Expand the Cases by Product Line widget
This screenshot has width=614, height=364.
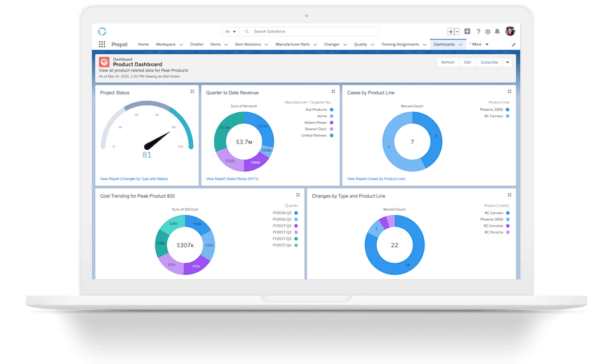coord(509,92)
